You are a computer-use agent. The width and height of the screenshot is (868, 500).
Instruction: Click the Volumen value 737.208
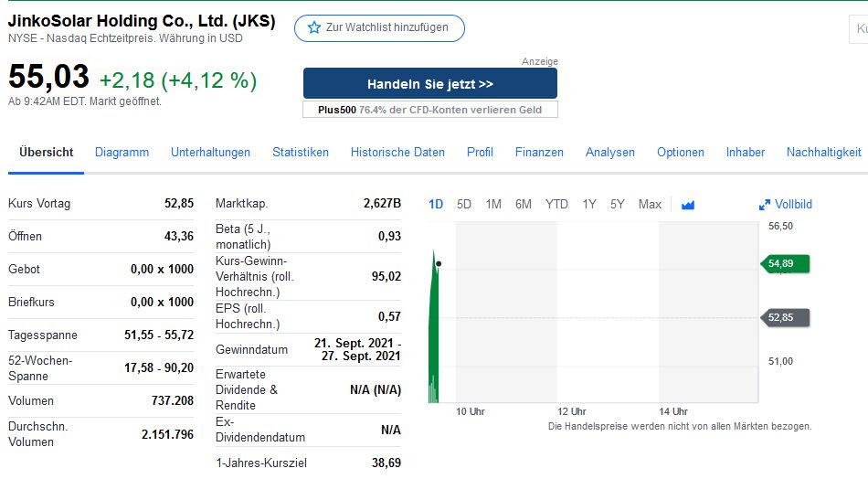click(x=173, y=400)
